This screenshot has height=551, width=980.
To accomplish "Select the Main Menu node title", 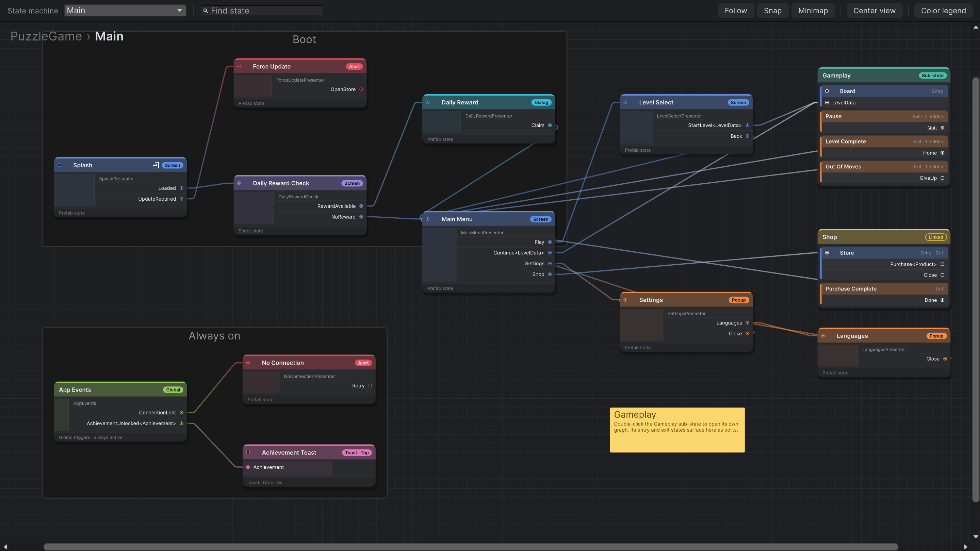I will (x=457, y=219).
